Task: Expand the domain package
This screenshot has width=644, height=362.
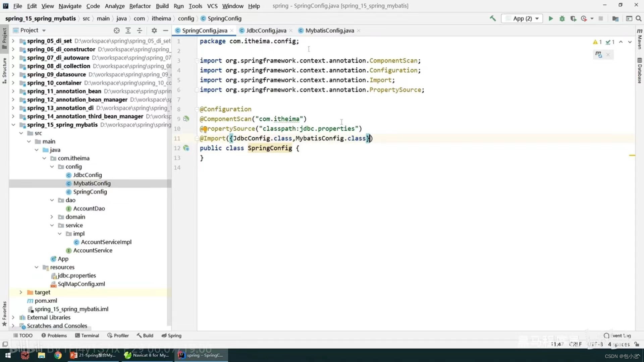Action: (52, 217)
